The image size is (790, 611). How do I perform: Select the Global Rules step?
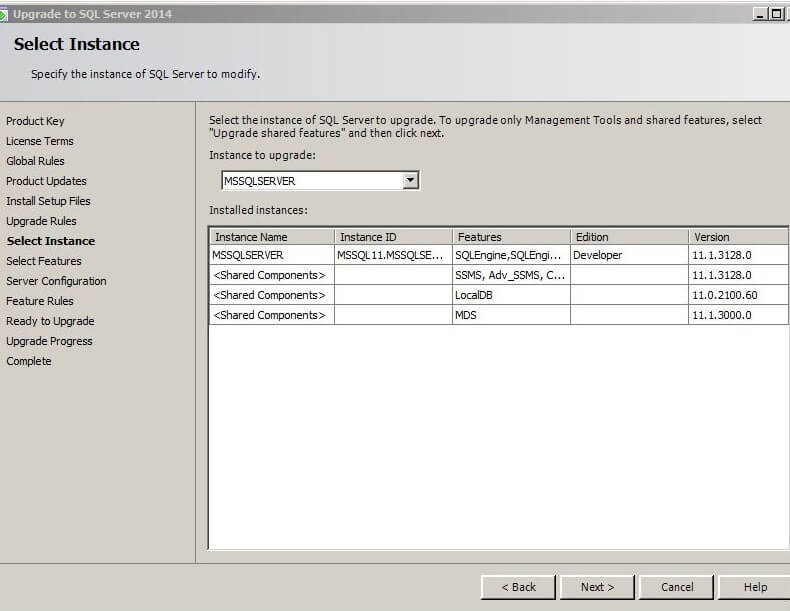[35, 161]
